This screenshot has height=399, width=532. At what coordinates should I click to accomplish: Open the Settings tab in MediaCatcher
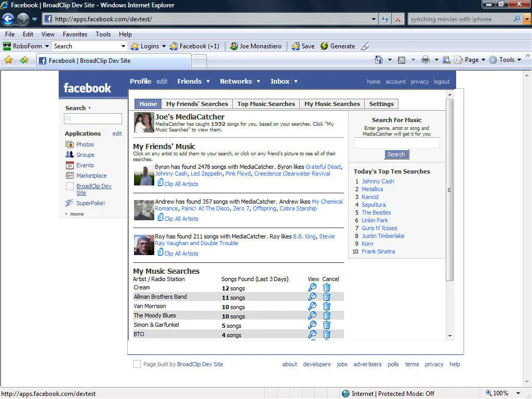[x=381, y=104]
